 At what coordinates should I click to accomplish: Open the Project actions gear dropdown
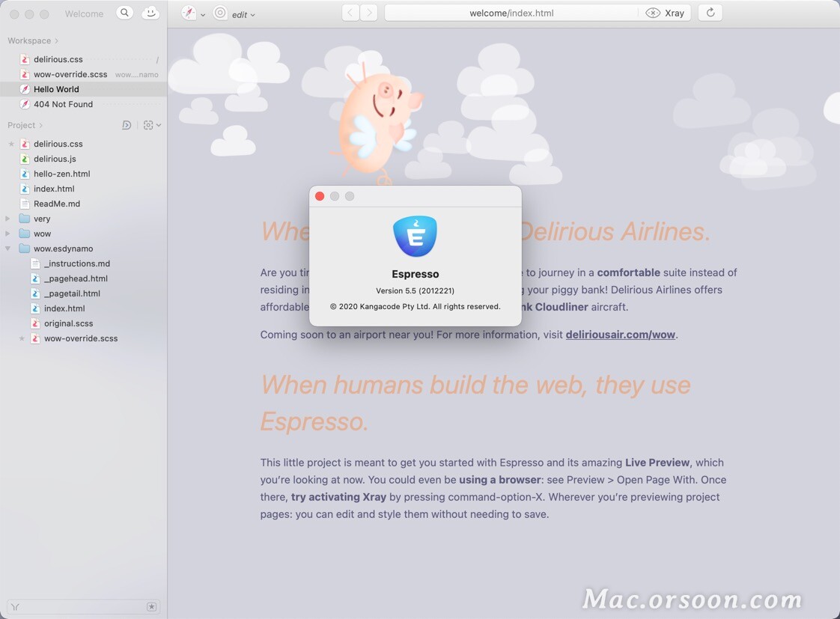(x=152, y=125)
